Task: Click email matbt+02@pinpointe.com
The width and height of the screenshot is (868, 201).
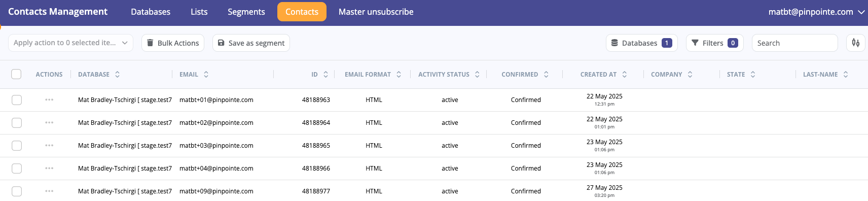Action: (x=216, y=123)
